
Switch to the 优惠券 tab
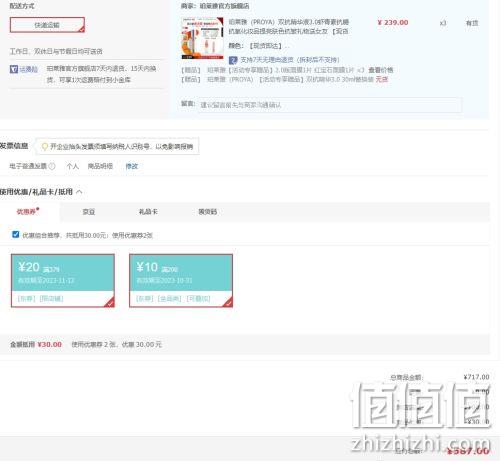28,211
